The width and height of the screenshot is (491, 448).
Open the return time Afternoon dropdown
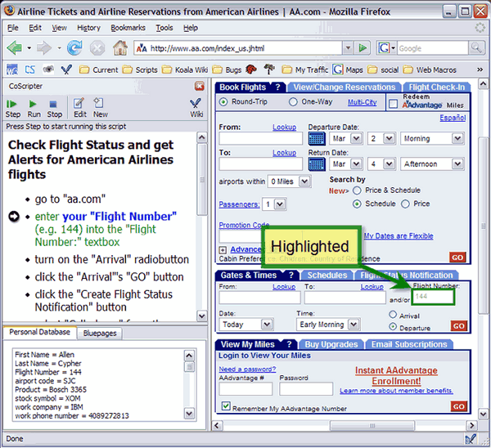[x=432, y=164]
